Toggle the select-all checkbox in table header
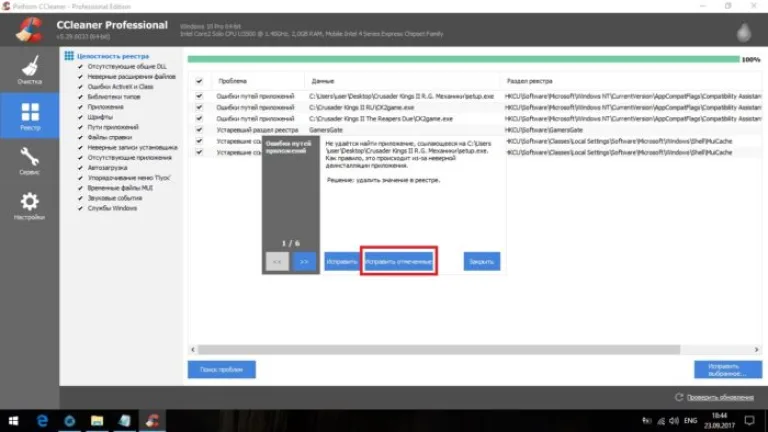The image size is (768, 432). pos(199,81)
